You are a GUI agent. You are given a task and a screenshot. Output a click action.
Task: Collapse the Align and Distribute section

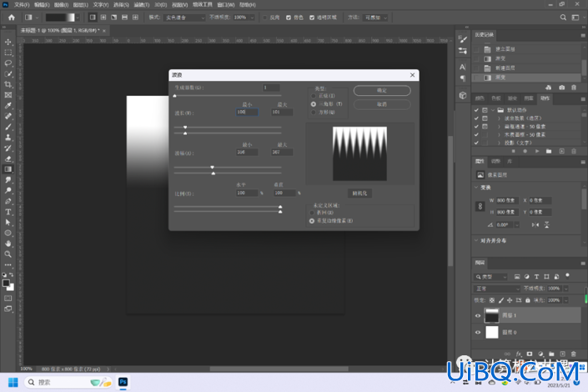point(476,240)
